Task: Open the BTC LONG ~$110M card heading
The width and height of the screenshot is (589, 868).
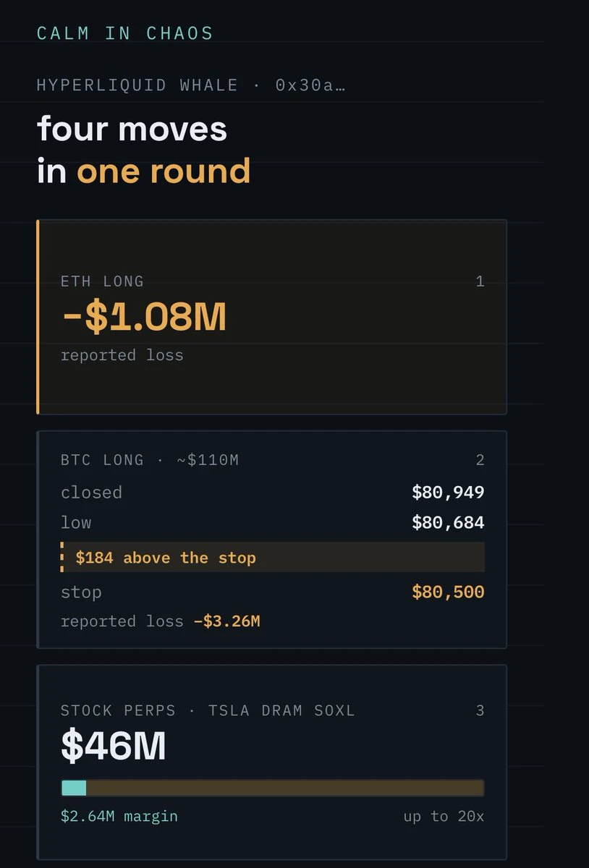Action: [150, 460]
